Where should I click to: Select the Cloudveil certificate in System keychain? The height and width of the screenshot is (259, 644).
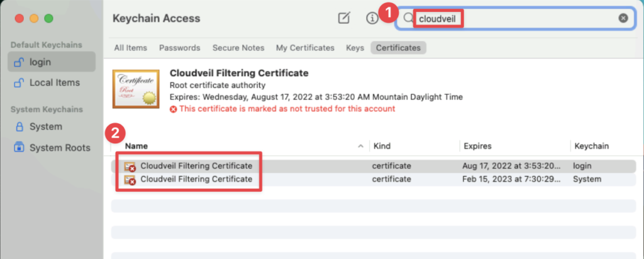(374, 179)
